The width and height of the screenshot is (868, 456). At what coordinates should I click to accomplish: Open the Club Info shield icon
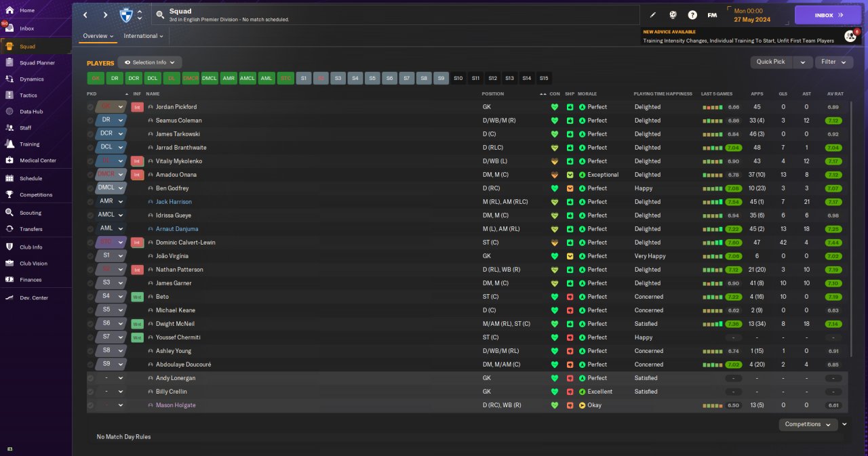[x=9, y=247]
